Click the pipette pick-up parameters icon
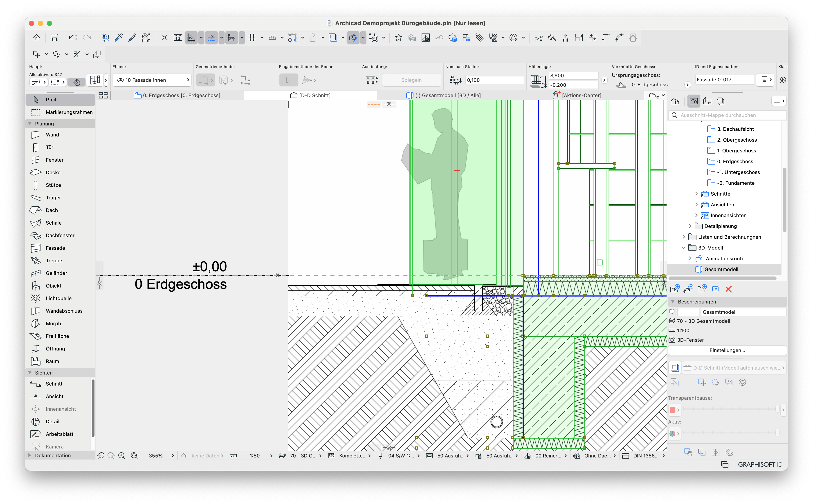Screen dimensions: 813x504 coord(118,38)
